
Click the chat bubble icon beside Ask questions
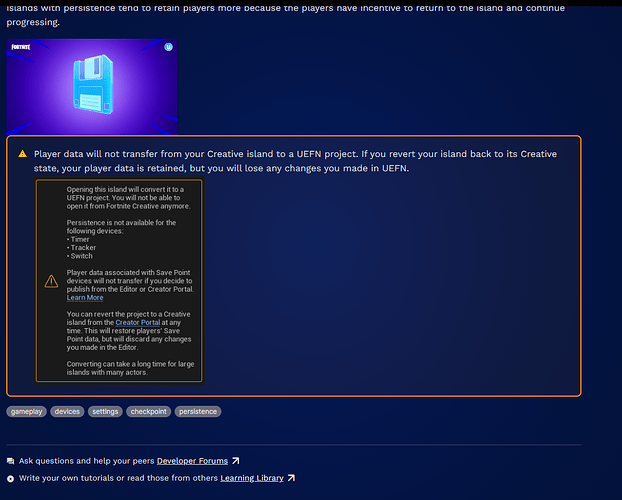click(x=11, y=461)
